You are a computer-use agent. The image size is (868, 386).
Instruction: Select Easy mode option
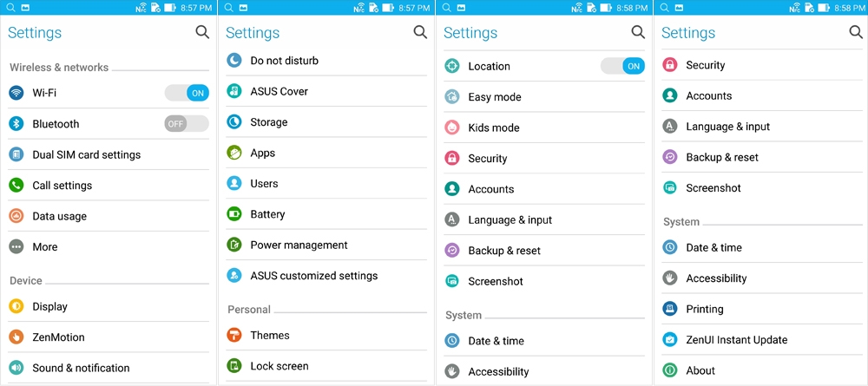point(544,97)
